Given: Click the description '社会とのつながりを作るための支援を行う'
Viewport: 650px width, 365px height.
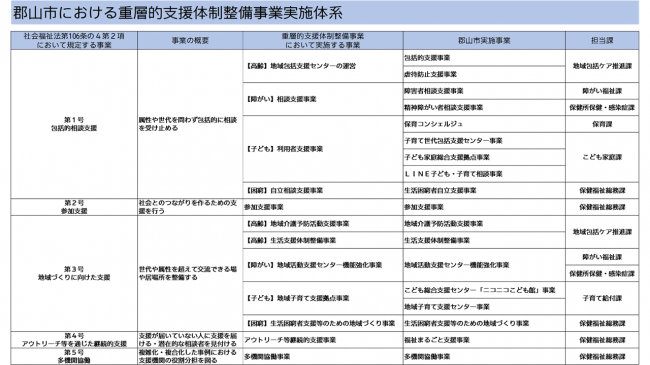Looking at the screenshot, I should [x=188, y=207].
